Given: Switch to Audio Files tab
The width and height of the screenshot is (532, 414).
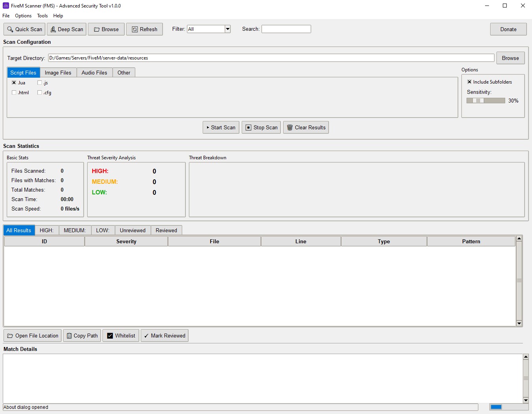Looking at the screenshot, I should [x=94, y=73].
